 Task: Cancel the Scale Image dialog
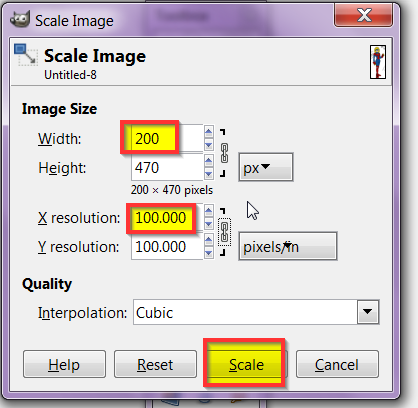tap(337, 364)
